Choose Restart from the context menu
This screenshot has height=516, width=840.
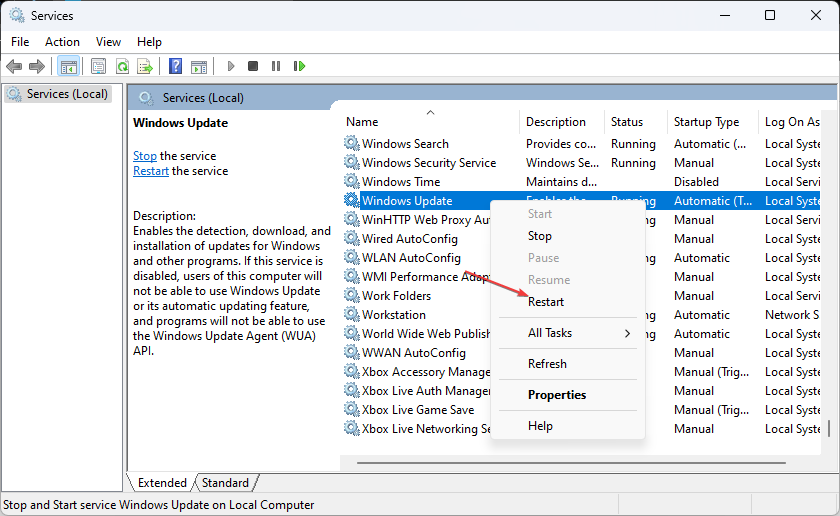(x=546, y=302)
